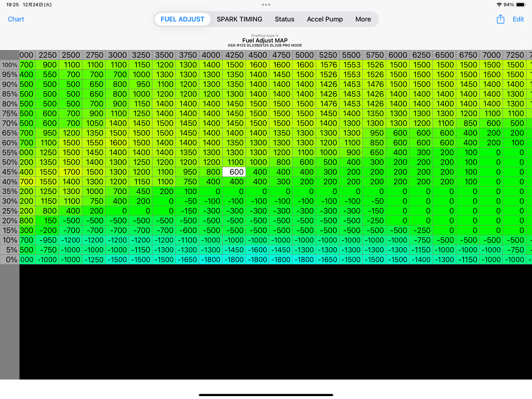Select cell 1600 at 60% / 3000
The height and width of the screenshot is (399, 532).
[117, 143]
